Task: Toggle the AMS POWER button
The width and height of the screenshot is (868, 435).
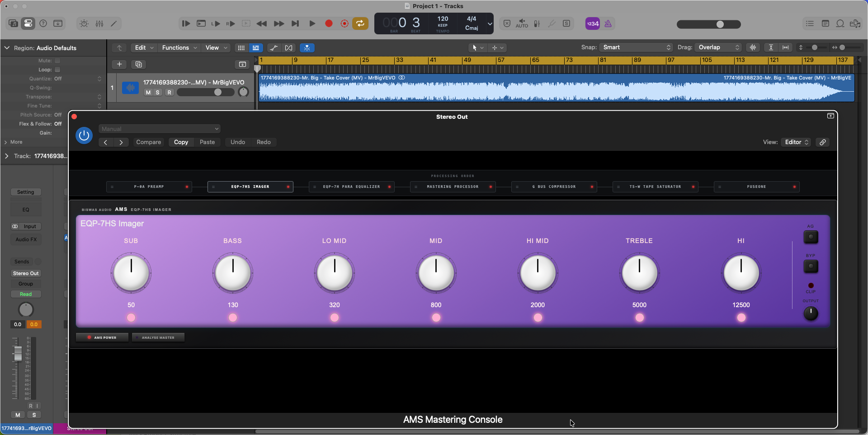Action: pyautogui.click(x=103, y=337)
